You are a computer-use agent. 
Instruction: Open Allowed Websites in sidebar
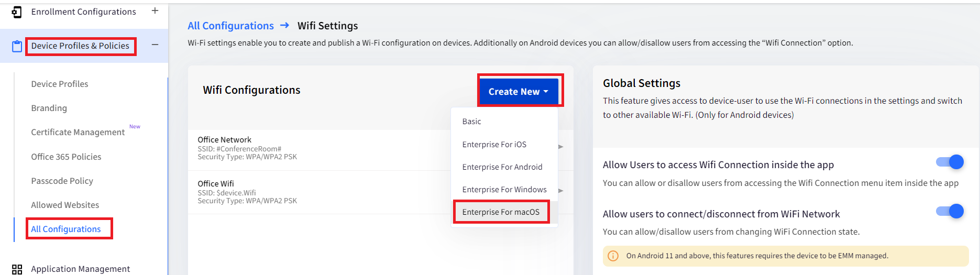click(x=65, y=205)
